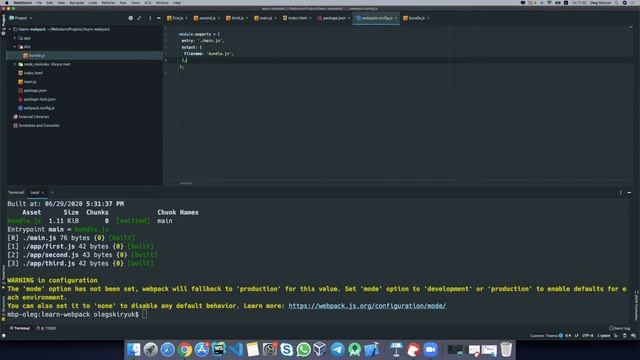This screenshot has height=360, width=640.
Task: Open Skype from the Dock
Action: click(x=287, y=350)
